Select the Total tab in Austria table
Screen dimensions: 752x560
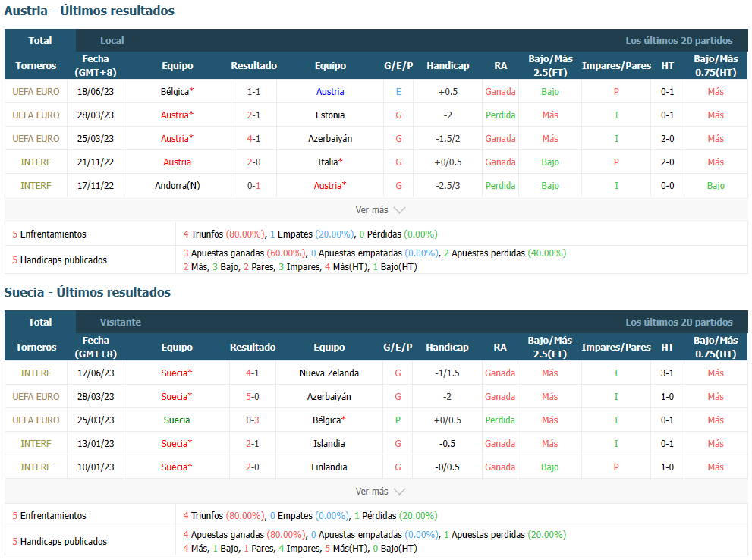tap(39, 41)
